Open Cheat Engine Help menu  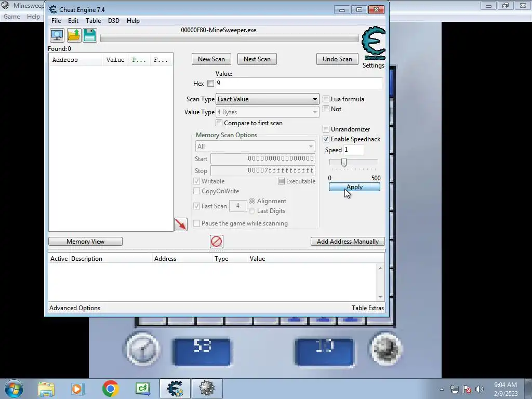133,21
